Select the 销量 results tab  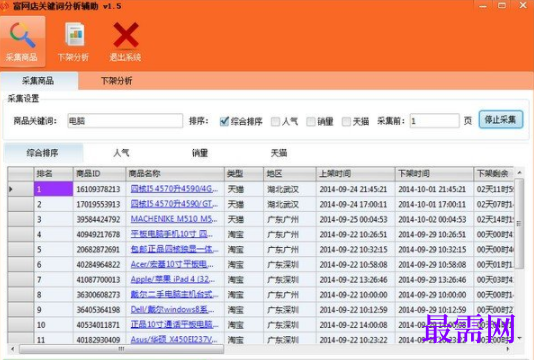(200, 153)
